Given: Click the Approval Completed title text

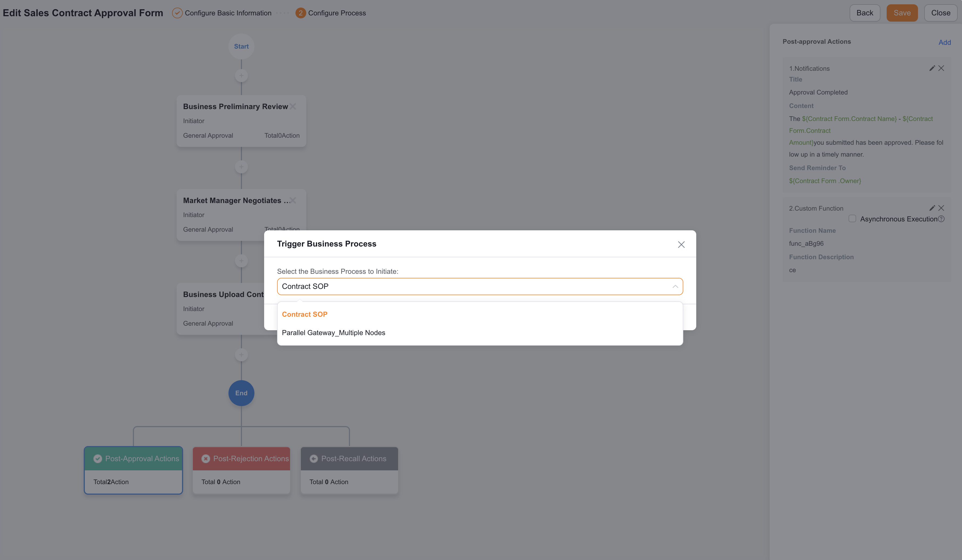Looking at the screenshot, I should (818, 92).
